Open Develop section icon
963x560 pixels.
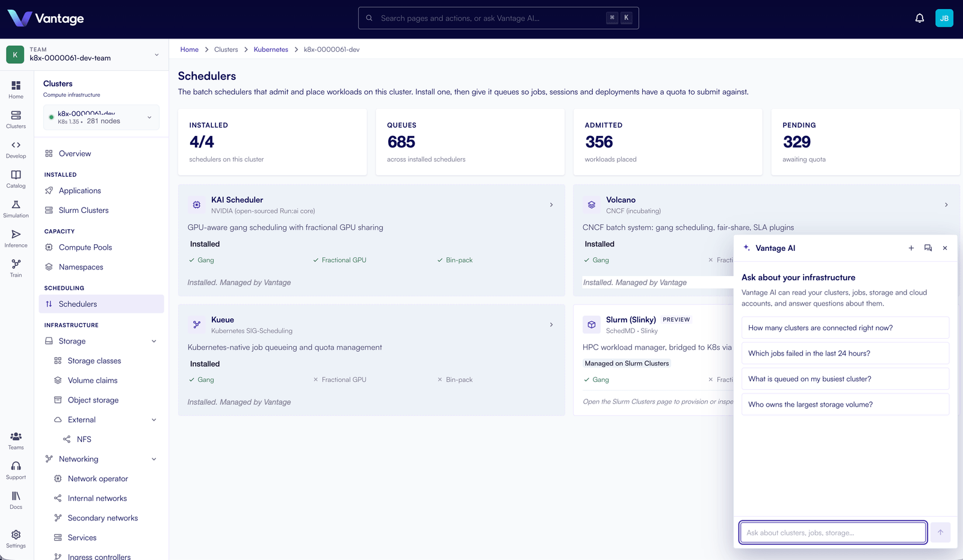coord(16,149)
